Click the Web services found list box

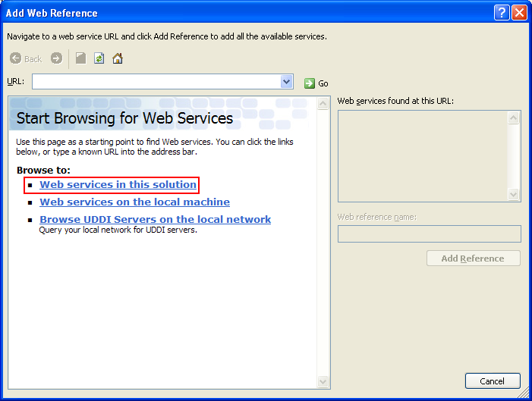tap(423, 155)
